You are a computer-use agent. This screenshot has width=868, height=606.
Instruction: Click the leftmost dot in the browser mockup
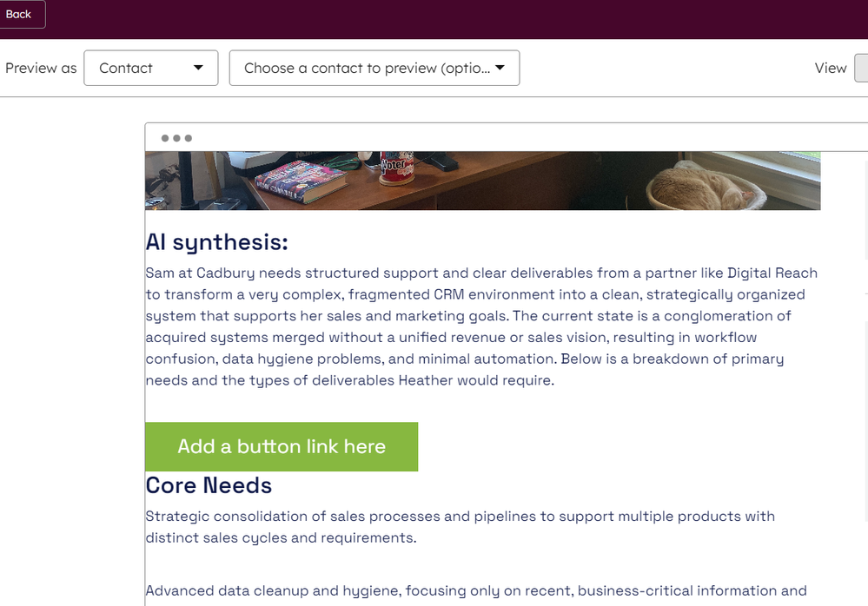[x=166, y=137]
